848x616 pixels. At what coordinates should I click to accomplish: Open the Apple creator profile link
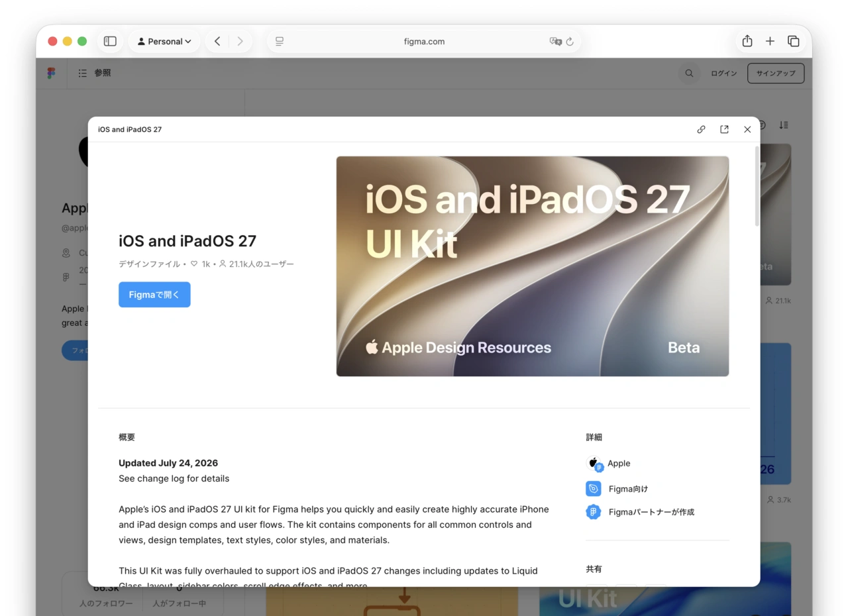pos(608,464)
